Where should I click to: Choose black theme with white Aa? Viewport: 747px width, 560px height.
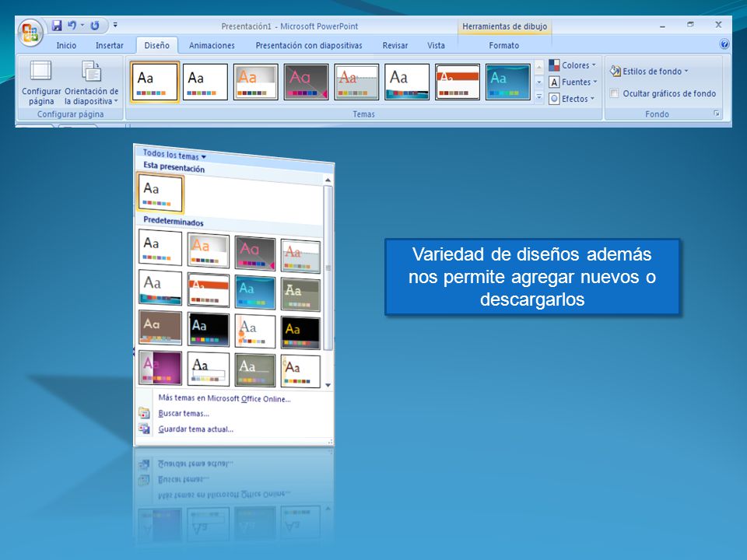click(x=209, y=330)
